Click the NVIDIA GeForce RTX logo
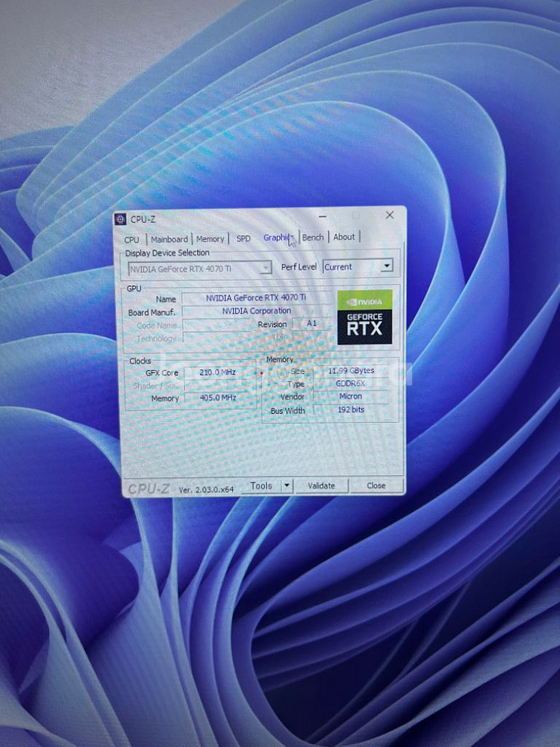The height and width of the screenshot is (747, 560). pos(365,317)
